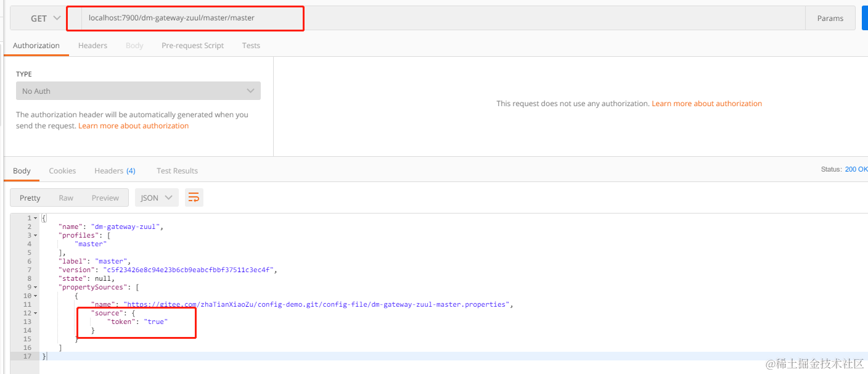The width and height of the screenshot is (868, 374).
Task: Collapse the source object at line 12
Action: [35, 314]
